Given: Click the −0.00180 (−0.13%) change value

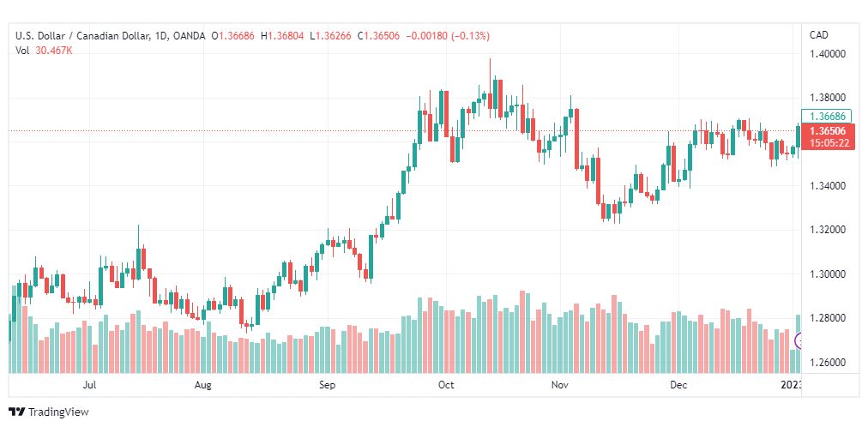Looking at the screenshot, I should coord(448,36).
